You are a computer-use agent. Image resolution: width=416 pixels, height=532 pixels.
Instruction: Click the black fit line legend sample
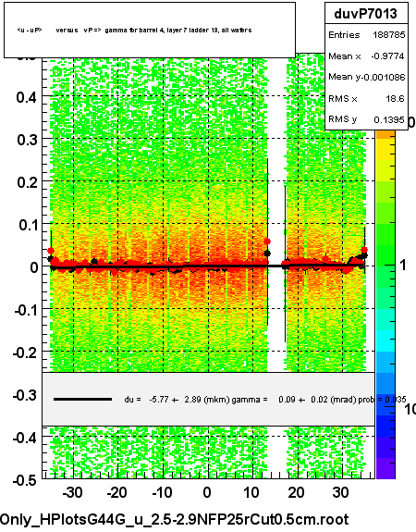(82, 400)
